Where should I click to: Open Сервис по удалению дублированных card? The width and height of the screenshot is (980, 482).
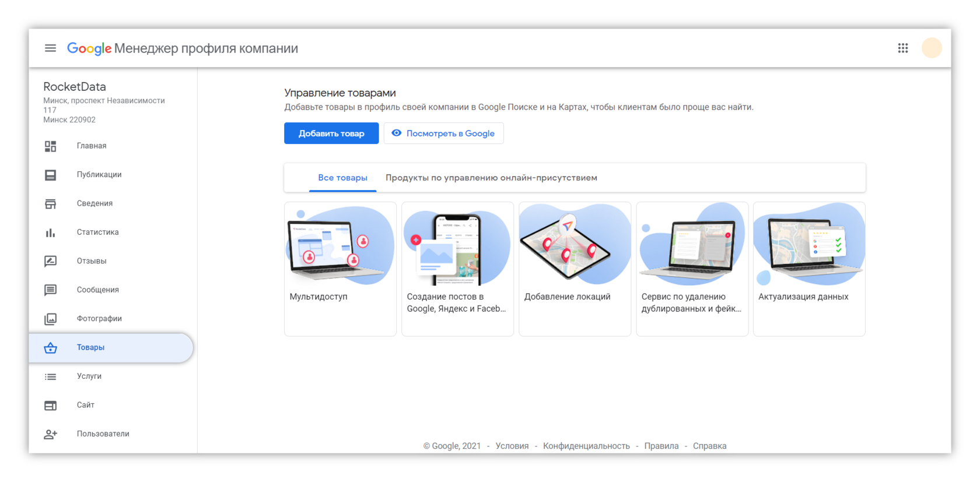pos(692,269)
